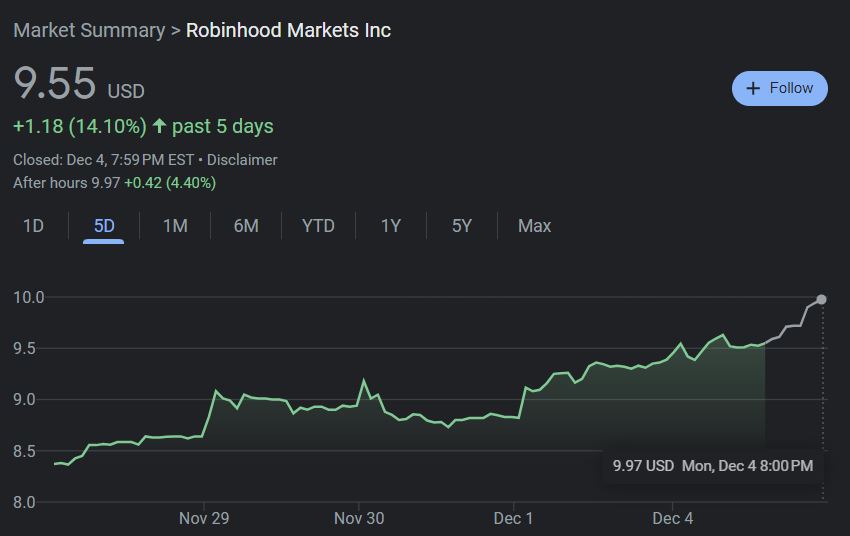Switch to the 1D range tab
The width and height of the screenshot is (850, 536).
pos(33,225)
